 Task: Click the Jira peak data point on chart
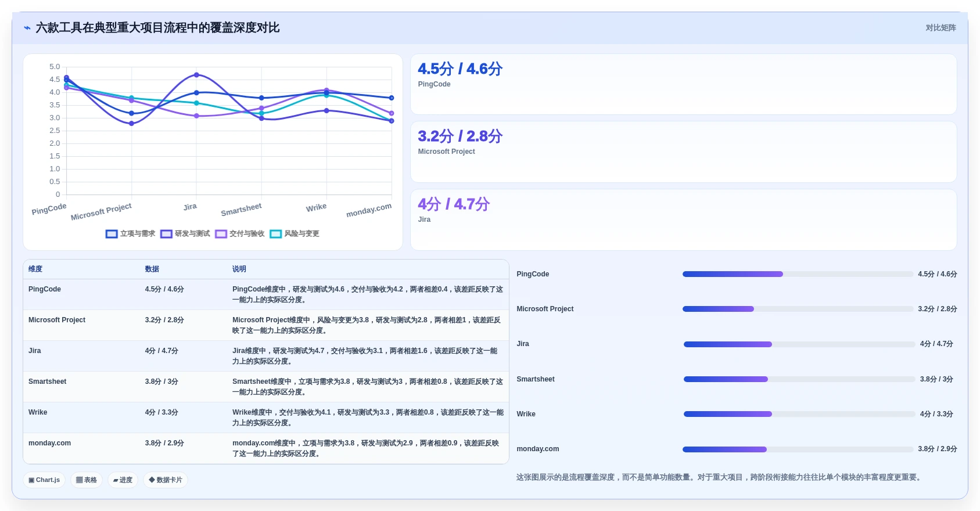tap(196, 75)
